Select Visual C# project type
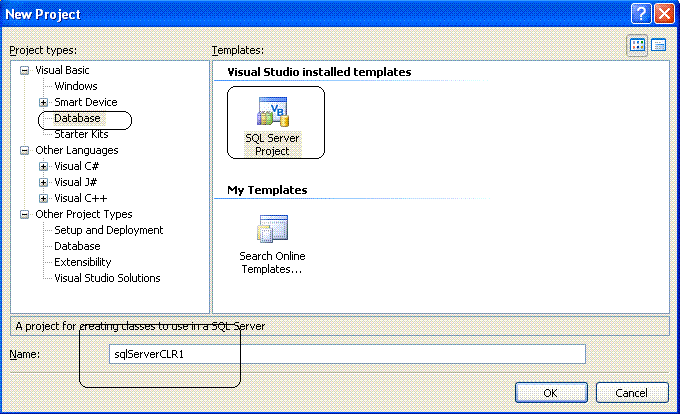680x414 pixels. [77, 166]
